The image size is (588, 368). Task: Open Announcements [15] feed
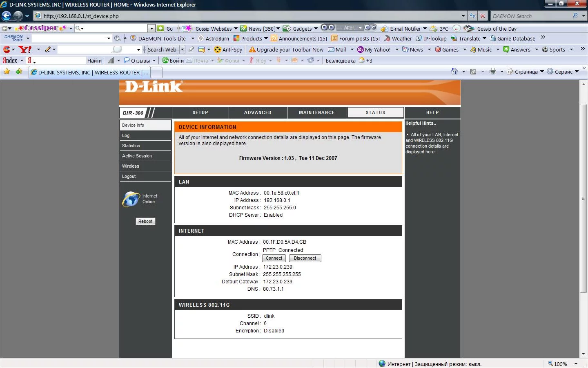[x=299, y=38]
